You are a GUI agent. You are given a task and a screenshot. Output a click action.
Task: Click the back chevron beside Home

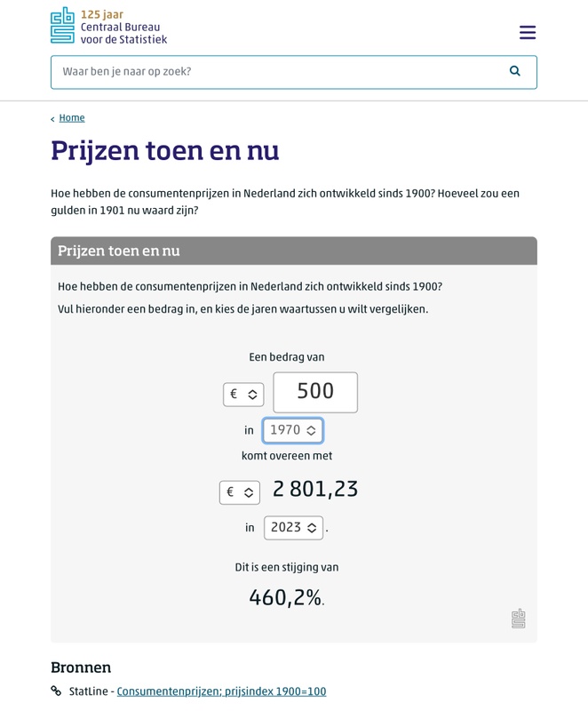[52, 119]
